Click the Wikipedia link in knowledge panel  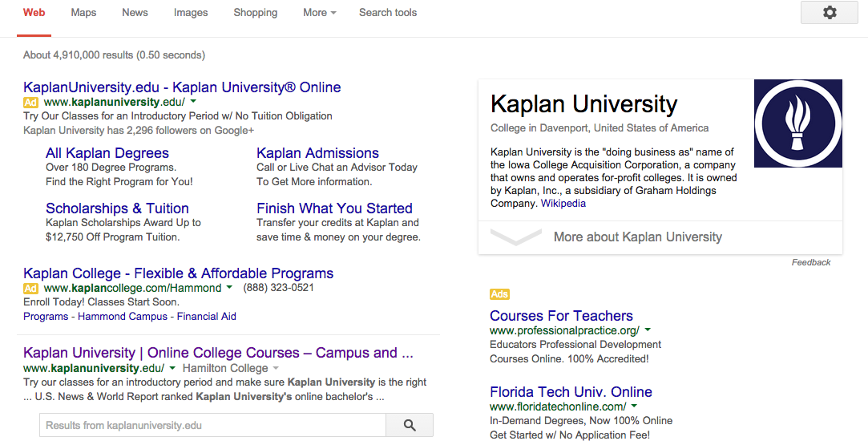pos(563,203)
